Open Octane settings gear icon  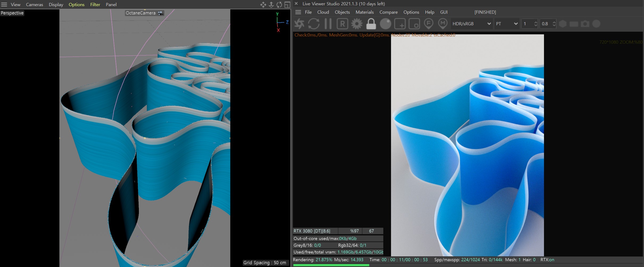click(x=357, y=24)
